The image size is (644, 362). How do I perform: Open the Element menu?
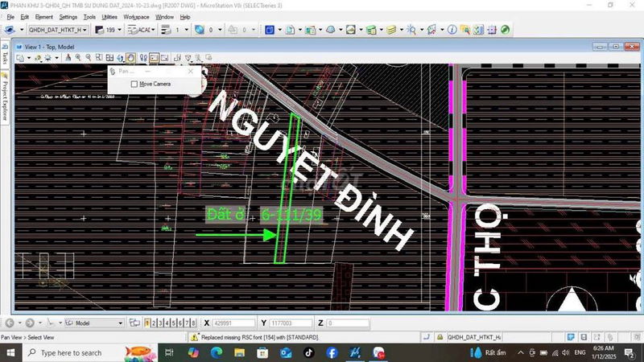pyautogui.click(x=44, y=16)
